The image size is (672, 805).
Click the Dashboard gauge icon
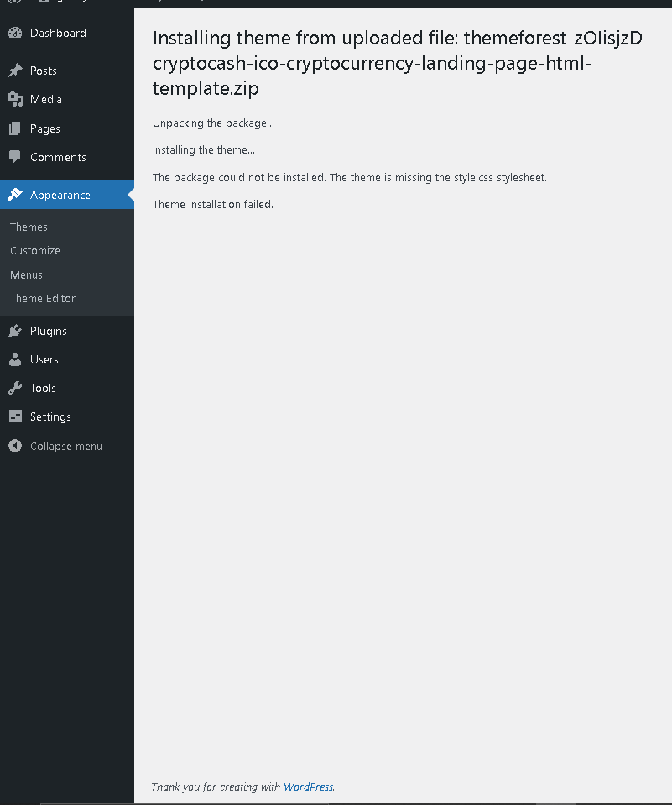[x=15, y=34]
